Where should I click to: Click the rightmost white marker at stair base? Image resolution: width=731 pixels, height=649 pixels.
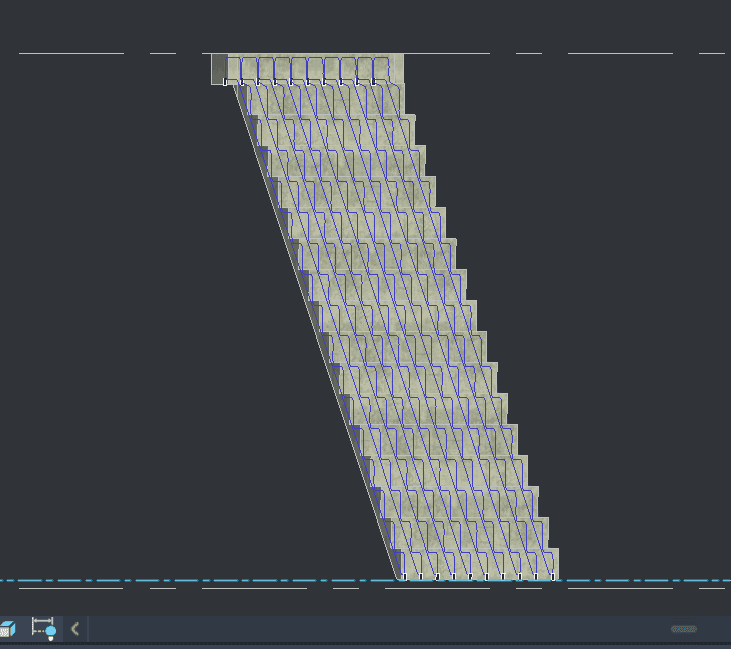[553, 576]
